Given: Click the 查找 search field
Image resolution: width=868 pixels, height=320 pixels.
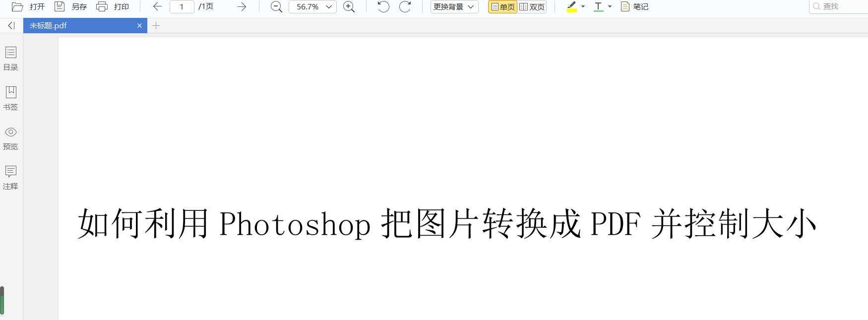Looking at the screenshot, I should 838,6.
